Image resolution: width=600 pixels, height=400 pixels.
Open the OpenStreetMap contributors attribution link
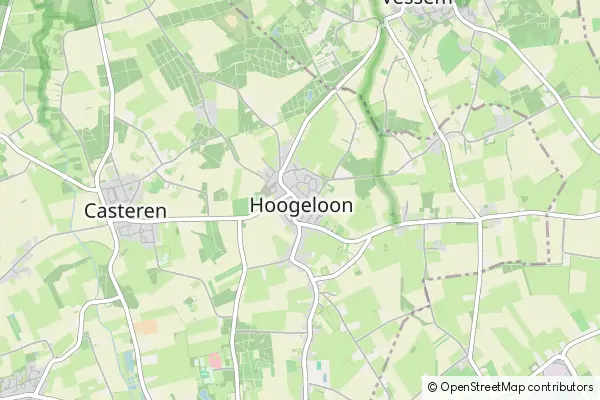click(517, 387)
